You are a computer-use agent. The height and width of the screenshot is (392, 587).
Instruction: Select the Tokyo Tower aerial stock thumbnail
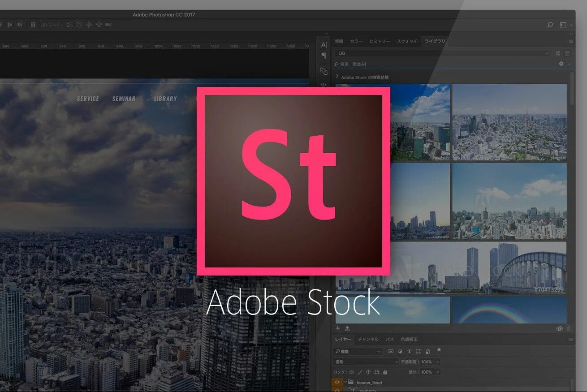click(509, 122)
